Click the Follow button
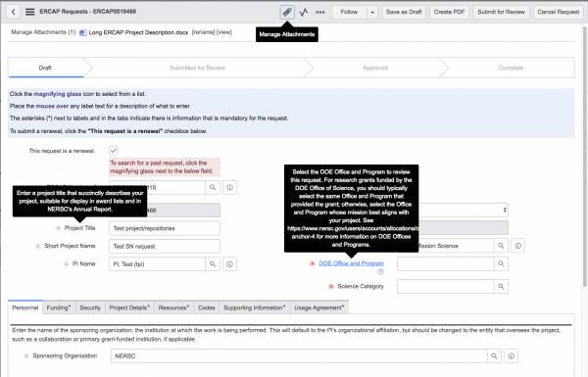 tap(349, 12)
